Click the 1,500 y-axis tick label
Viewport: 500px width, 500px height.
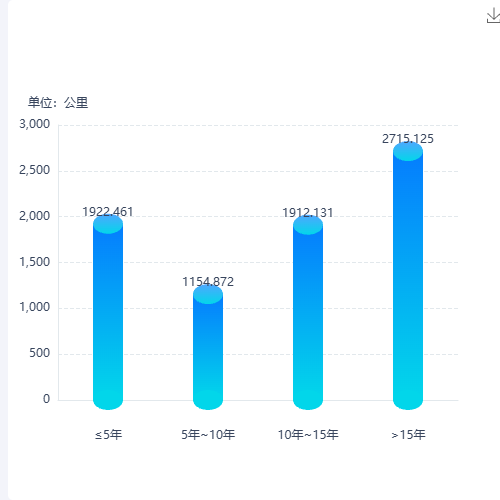tap(34, 262)
